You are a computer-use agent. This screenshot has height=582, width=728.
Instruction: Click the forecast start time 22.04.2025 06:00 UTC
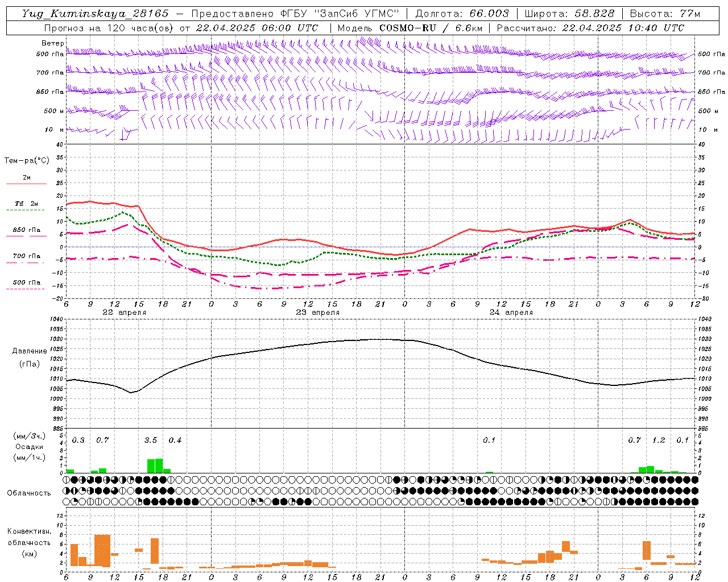(257, 28)
